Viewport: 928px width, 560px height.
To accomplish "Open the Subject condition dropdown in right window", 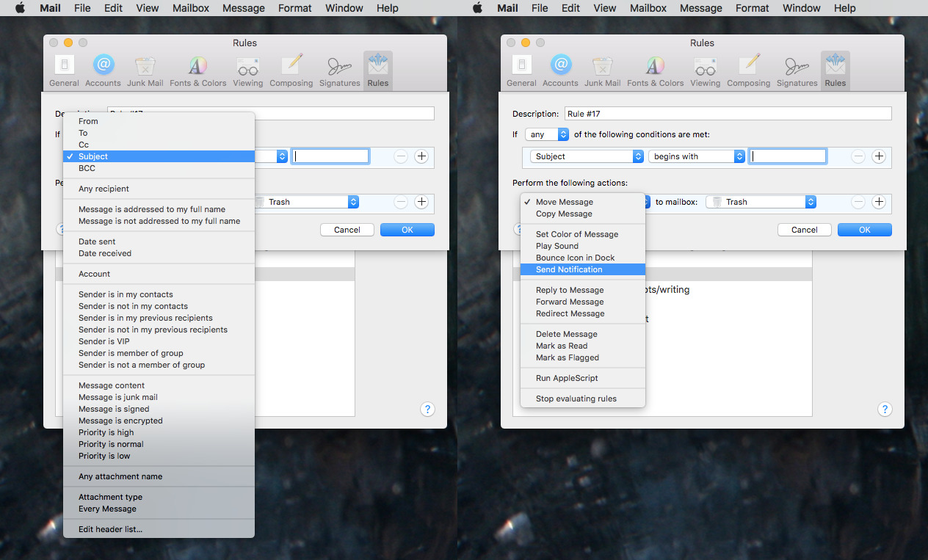I will point(587,156).
